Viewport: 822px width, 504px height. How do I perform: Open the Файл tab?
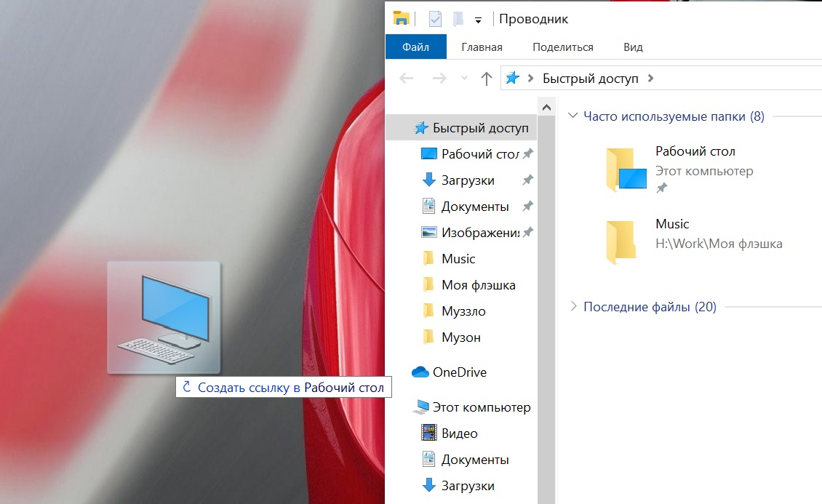pyautogui.click(x=415, y=47)
